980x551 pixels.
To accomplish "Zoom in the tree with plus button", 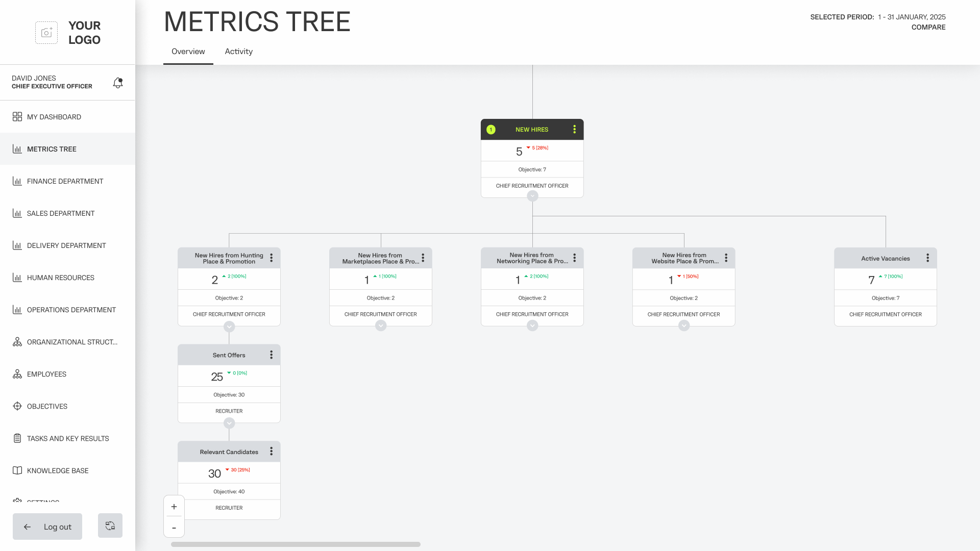I will (x=174, y=507).
